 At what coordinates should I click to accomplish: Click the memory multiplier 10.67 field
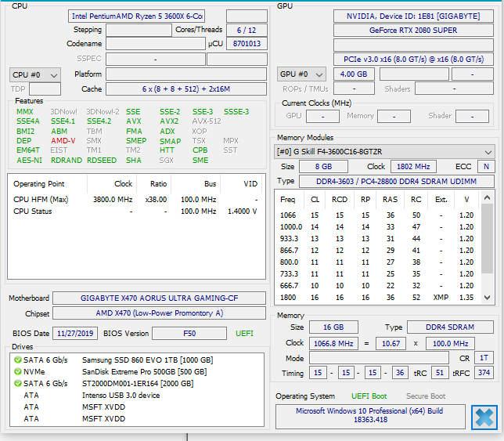tap(391, 344)
